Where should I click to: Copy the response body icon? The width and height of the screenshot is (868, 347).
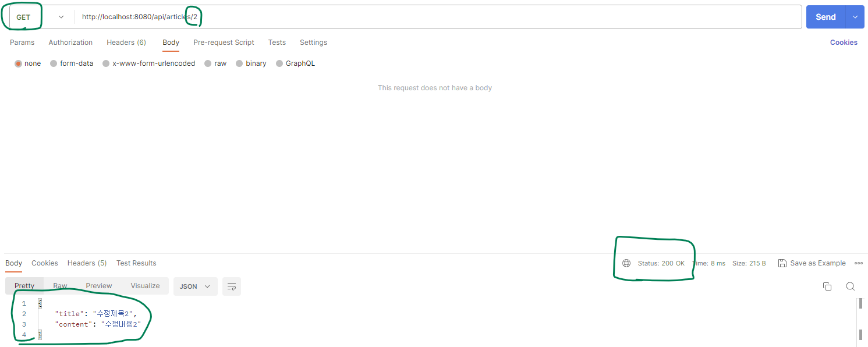pos(827,286)
